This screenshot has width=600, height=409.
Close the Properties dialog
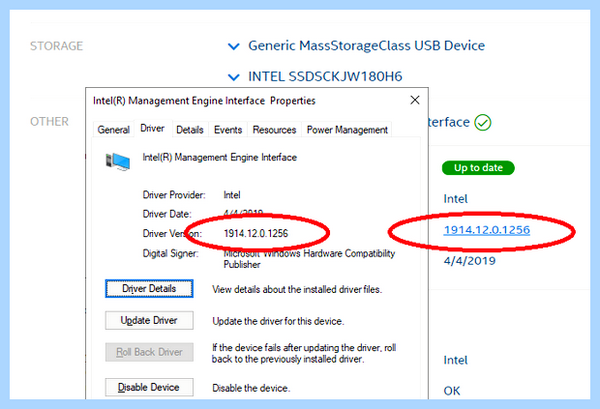click(415, 100)
